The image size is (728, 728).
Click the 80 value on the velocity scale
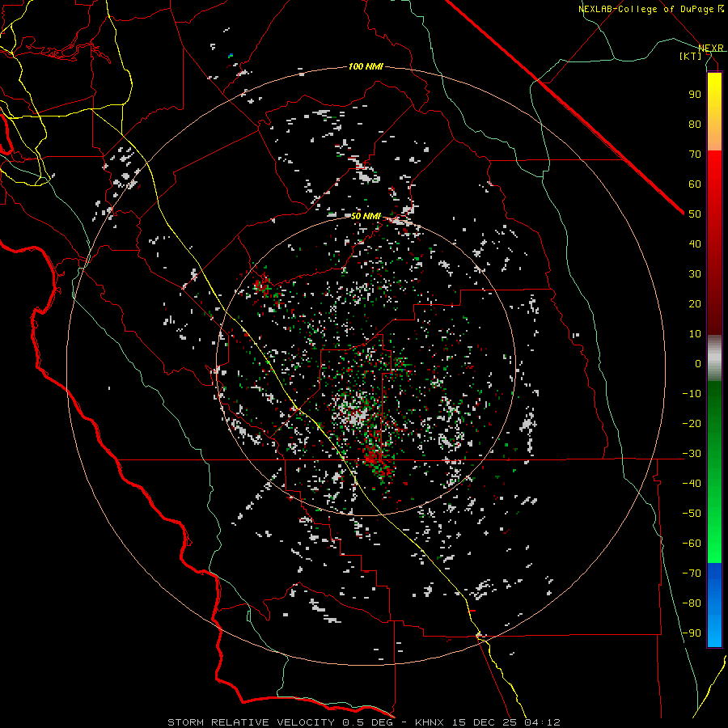click(x=695, y=125)
